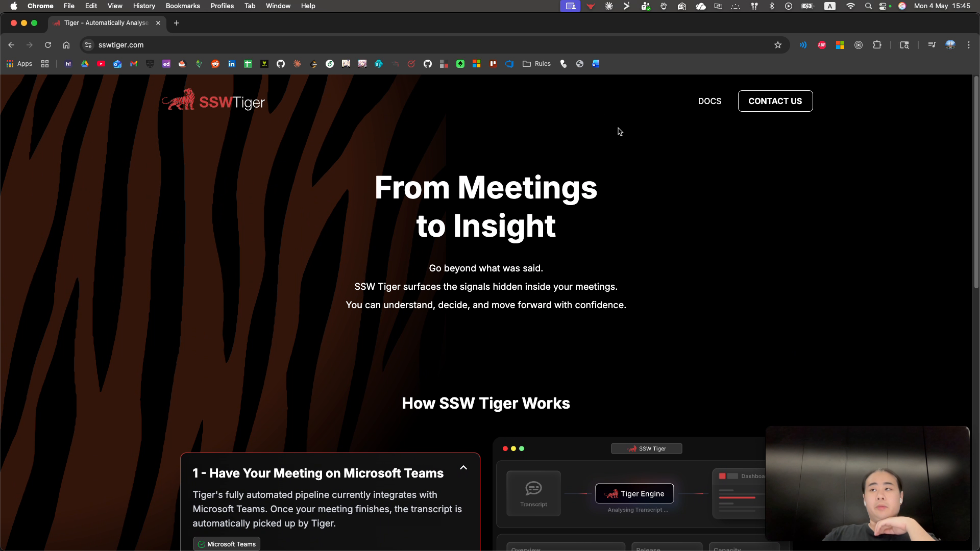The width and height of the screenshot is (980, 551).
Task: Open the Outlook bookmark
Action: point(117,64)
